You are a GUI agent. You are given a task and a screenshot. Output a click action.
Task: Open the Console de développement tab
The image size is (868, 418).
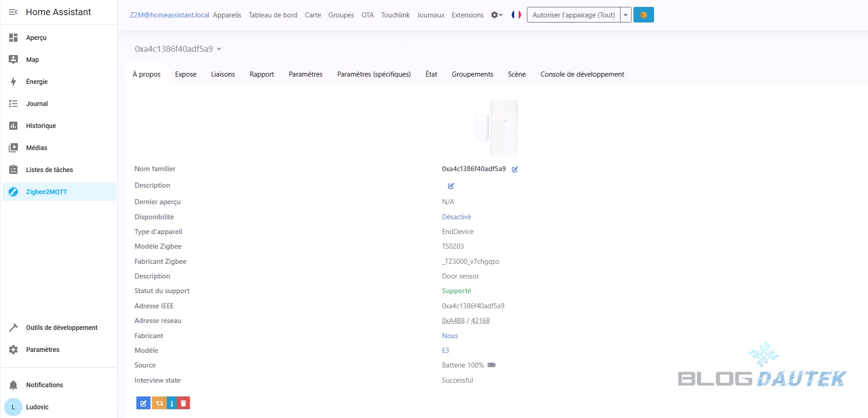pos(582,74)
